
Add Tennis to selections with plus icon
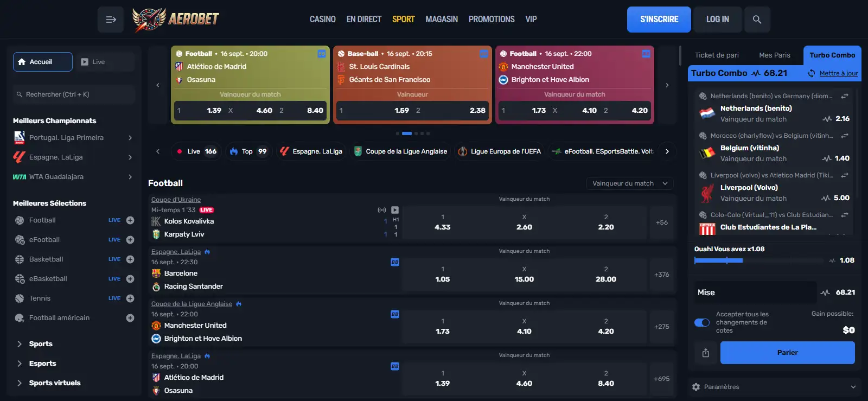[x=130, y=298]
